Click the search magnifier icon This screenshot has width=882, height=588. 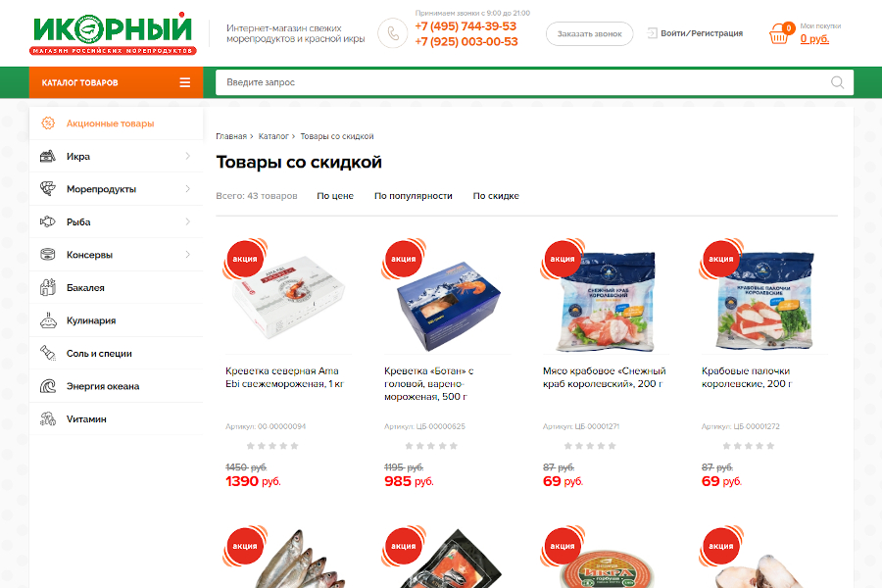tap(837, 82)
